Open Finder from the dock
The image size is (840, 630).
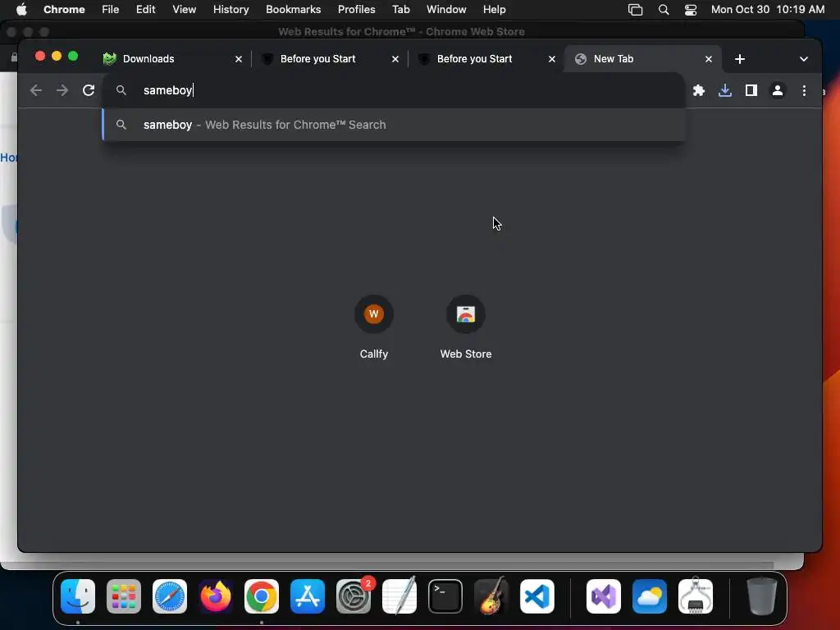point(78,596)
